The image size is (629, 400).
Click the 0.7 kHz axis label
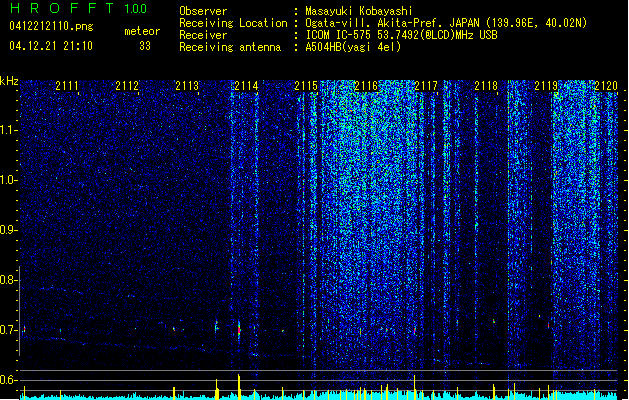click(8, 330)
